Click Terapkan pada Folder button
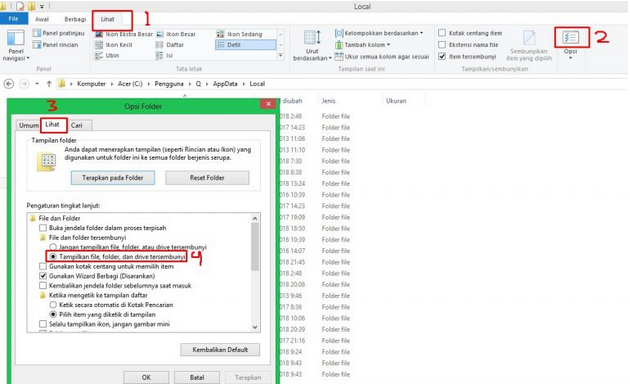This screenshot has width=630, height=391. point(113,178)
